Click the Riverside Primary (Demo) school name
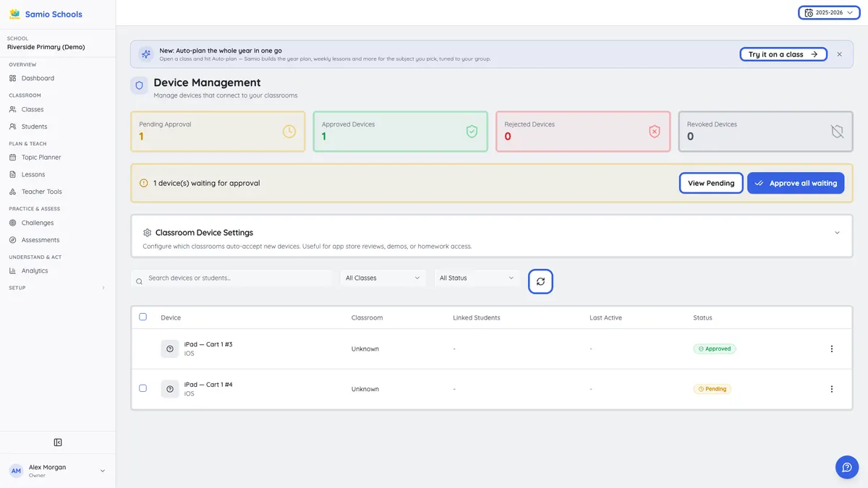The width and height of the screenshot is (868, 488). click(x=46, y=47)
